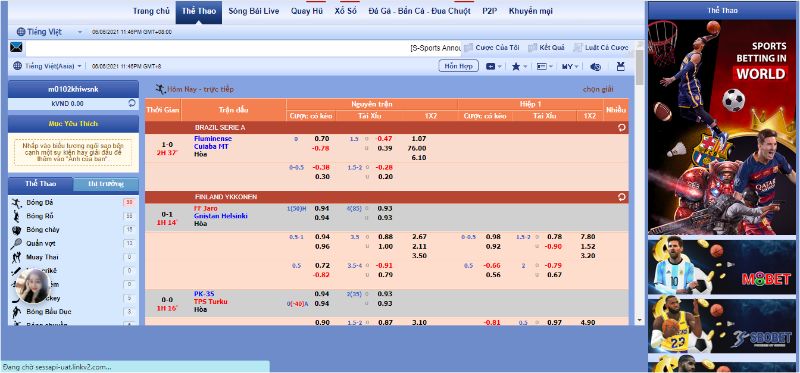Open the Tiếng Việt language dropdown

(x=80, y=32)
